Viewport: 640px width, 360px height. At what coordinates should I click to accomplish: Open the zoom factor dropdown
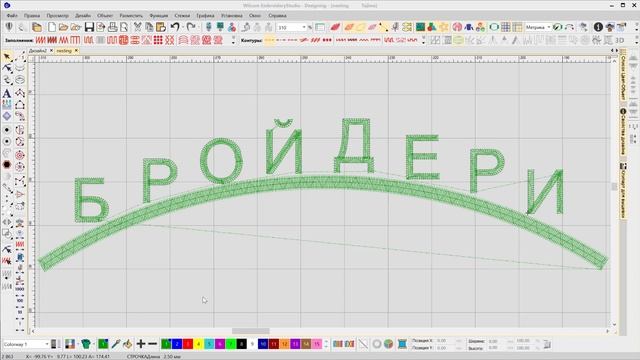coord(304,27)
